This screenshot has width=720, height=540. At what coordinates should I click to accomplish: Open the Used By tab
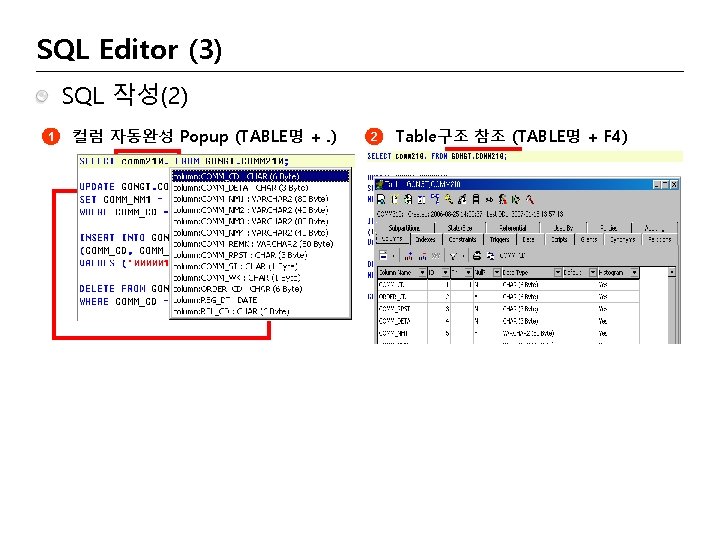pos(563,228)
